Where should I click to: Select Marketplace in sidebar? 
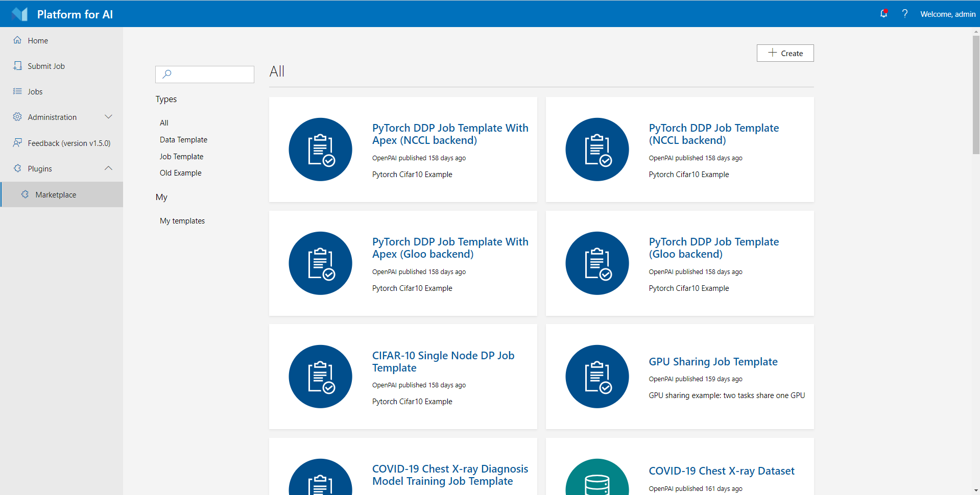tap(61, 194)
